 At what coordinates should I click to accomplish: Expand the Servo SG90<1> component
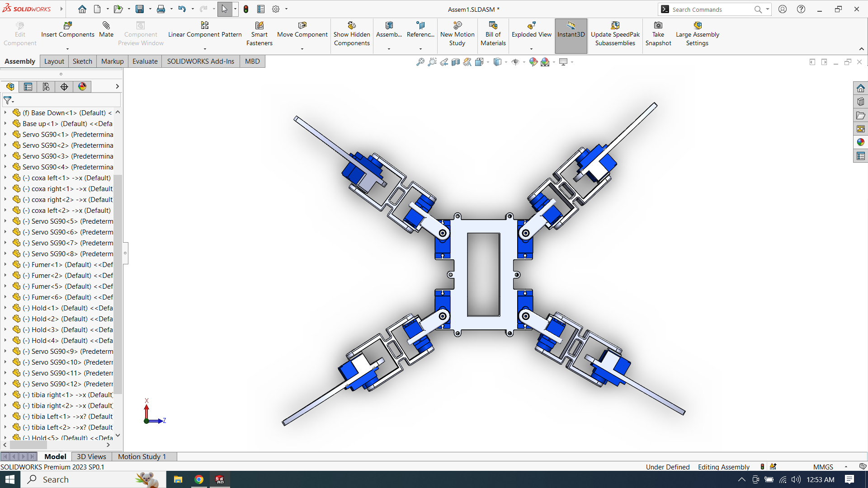5,134
